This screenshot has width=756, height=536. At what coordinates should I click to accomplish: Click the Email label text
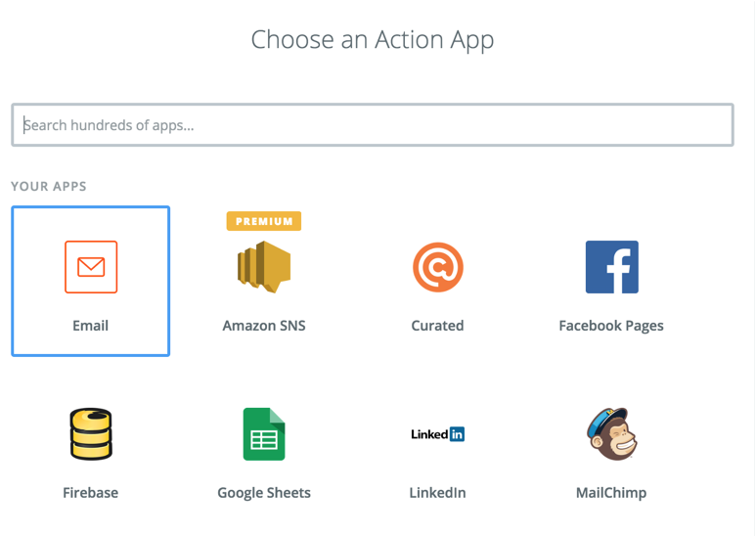pyautogui.click(x=91, y=326)
